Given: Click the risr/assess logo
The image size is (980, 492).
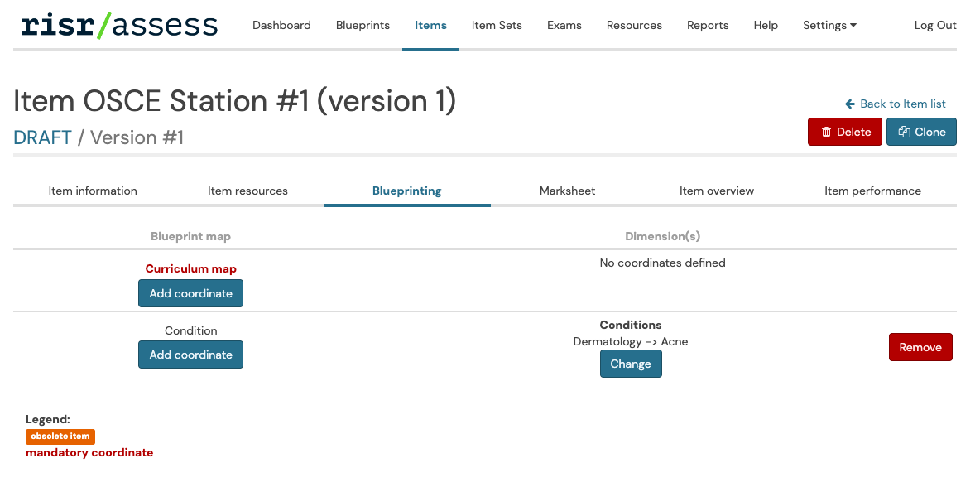Looking at the screenshot, I should click(119, 26).
